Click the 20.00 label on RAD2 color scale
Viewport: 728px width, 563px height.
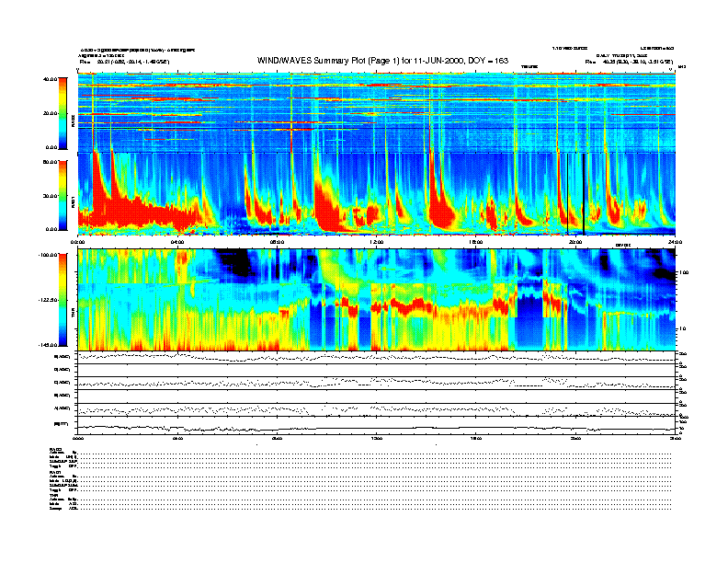[50, 113]
